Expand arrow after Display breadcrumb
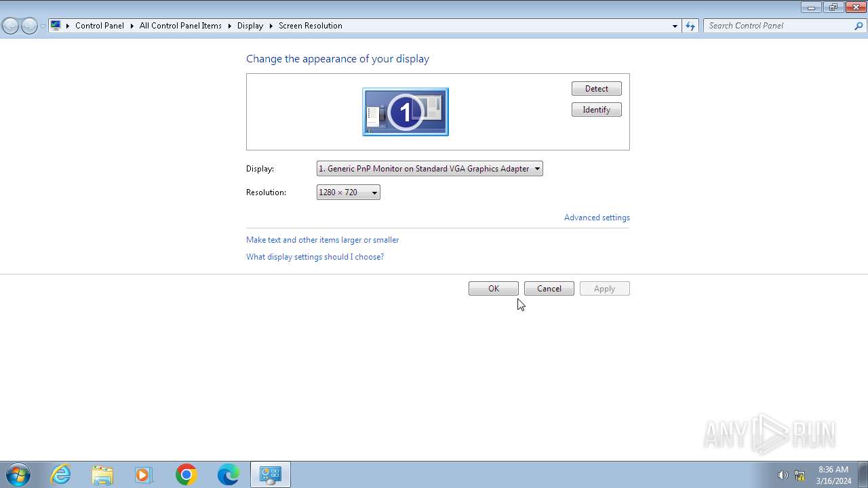Screen dimensions: 868x488 tap(271, 26)
